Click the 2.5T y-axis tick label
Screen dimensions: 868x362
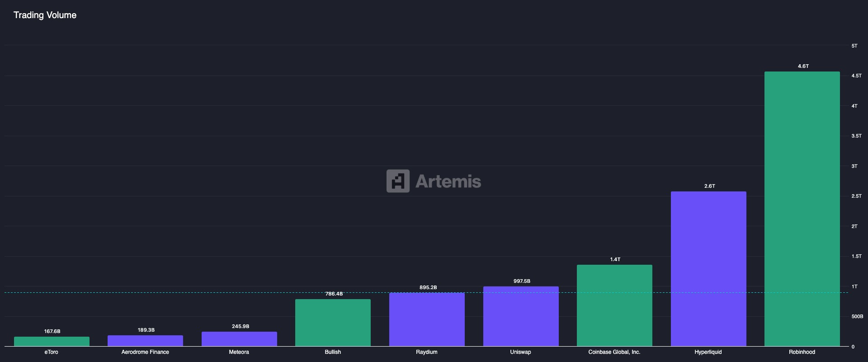click(x=856, y=196)
